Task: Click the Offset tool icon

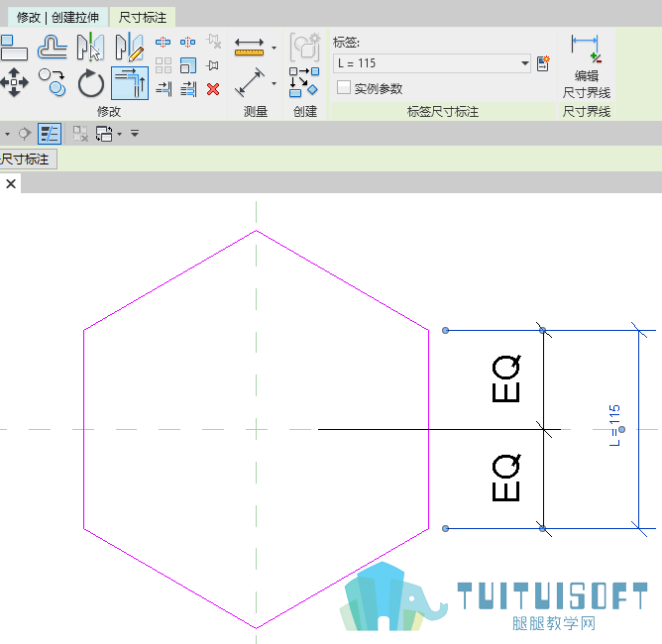Action: point(52,47)
